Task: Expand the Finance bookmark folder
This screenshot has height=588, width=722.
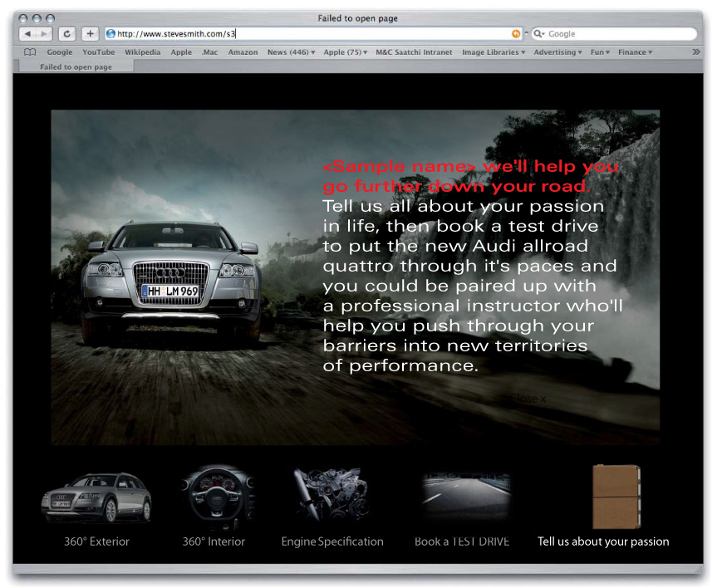Action: (x=635, y=52)
